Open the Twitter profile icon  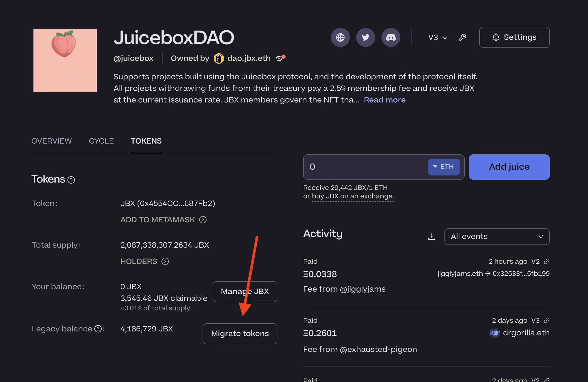pyautogui.click(x=365, y=37)
